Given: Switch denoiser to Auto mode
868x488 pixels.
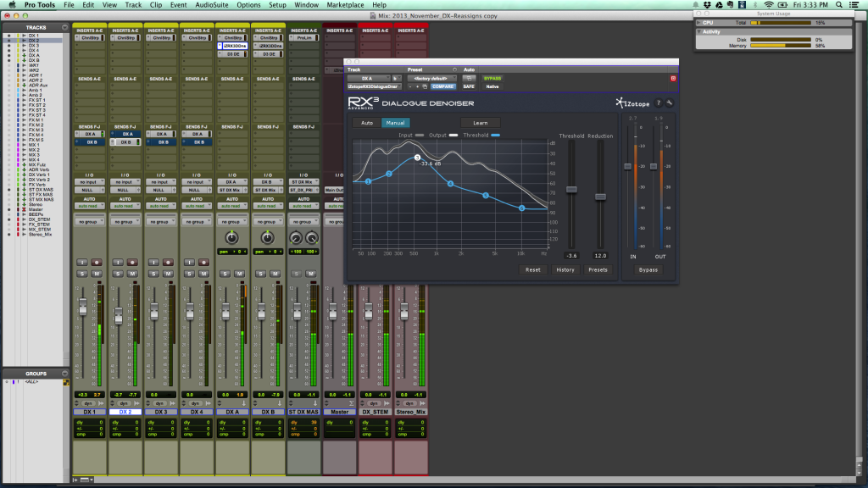Looking at the screenshot, I should coord(366,123).
